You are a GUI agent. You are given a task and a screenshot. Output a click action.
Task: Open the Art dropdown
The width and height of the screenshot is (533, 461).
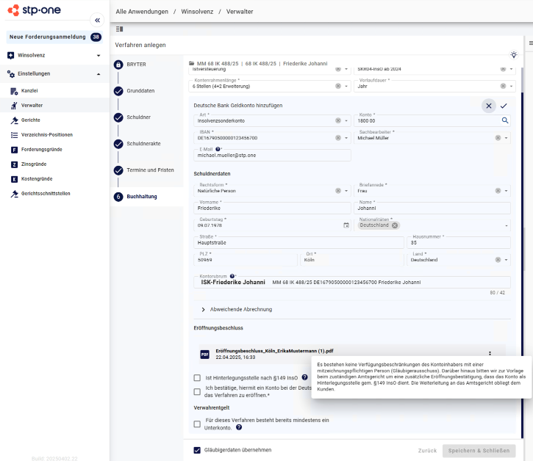346,121
